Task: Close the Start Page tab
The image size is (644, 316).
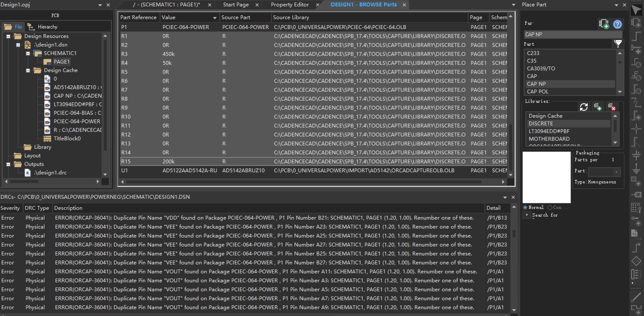Action: [257, 5]
